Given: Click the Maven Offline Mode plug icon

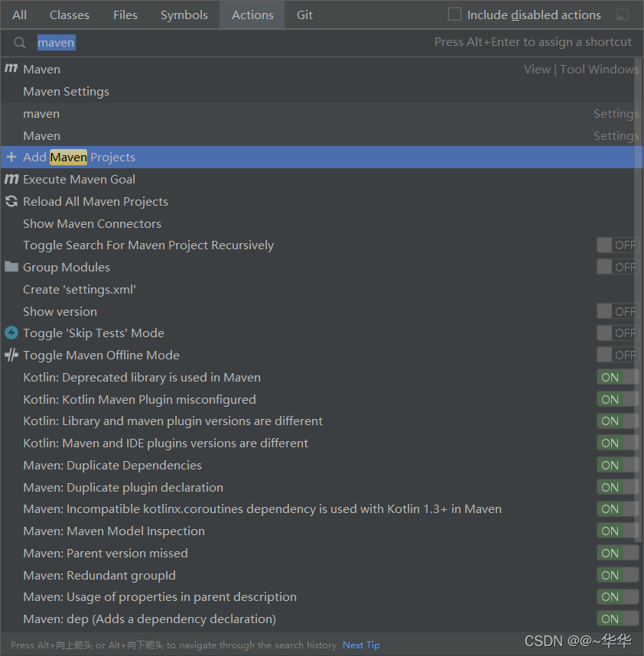Looking at the screenshot, I should click(10, 355).
